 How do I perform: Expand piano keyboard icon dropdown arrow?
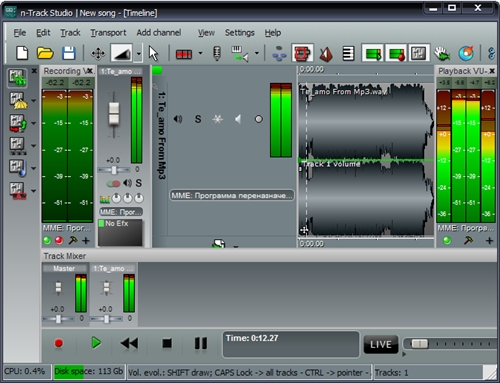click(x=257, y=53)
